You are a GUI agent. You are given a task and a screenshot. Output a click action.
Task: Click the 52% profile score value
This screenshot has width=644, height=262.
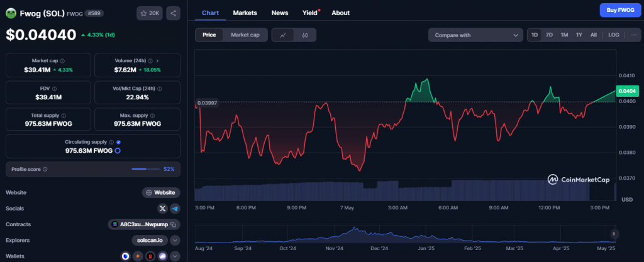pyautogui.click(x=169, y=169)
